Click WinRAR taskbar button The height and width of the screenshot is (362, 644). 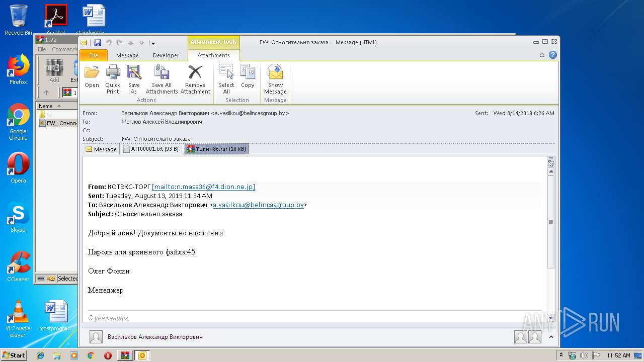tap(125, 355)
